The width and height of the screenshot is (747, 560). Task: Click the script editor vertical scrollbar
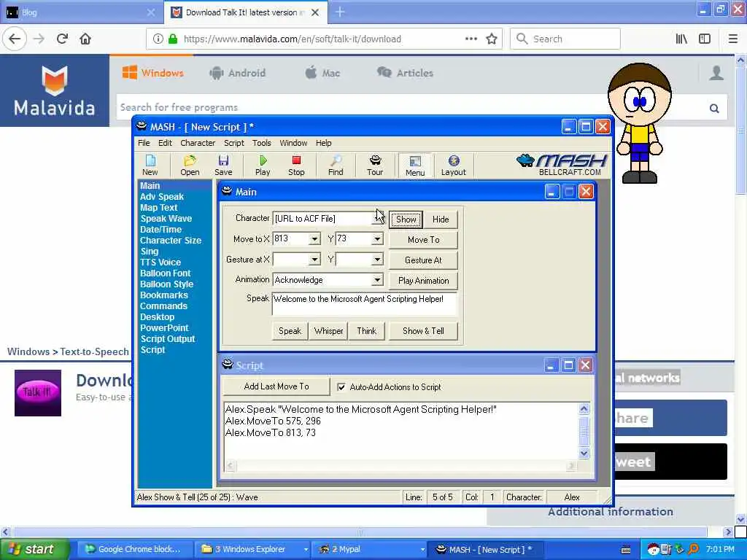584,431
